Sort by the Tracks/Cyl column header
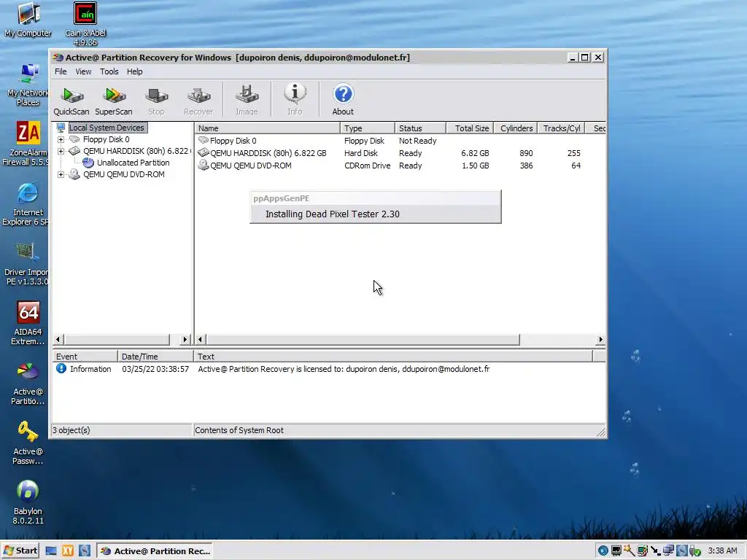The image size is (747, 560). coord(561,128)
